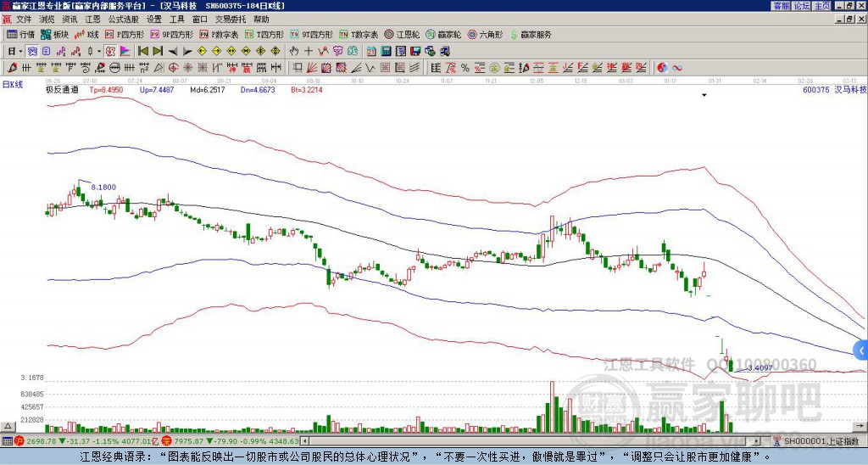Screen dimensions: 868x465
Task: Expand the candlestick style dropdown arrow
Action: 99,52
